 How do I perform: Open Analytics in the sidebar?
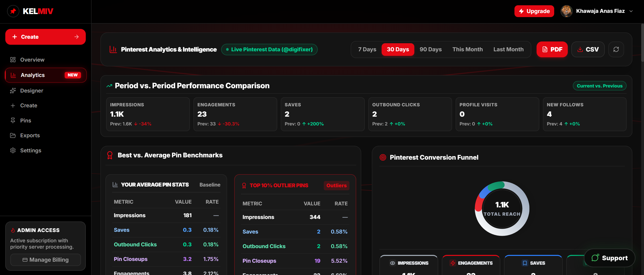point(46,75)
